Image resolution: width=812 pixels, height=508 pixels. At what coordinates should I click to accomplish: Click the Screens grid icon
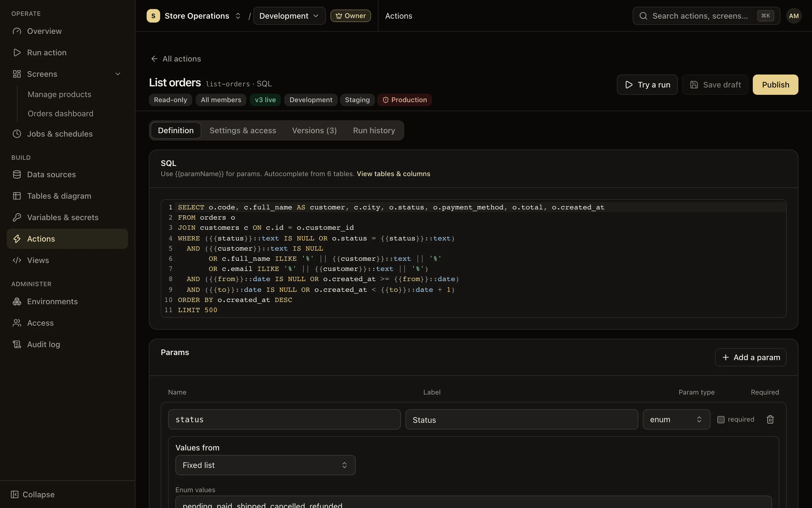17,74
